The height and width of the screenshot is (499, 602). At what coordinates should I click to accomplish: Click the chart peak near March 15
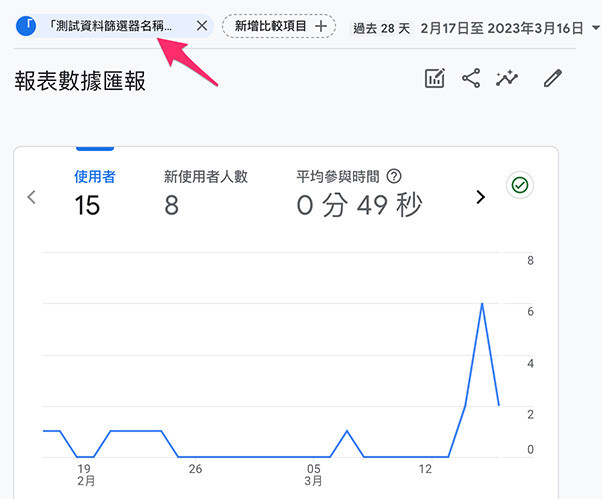click(482, 304)
